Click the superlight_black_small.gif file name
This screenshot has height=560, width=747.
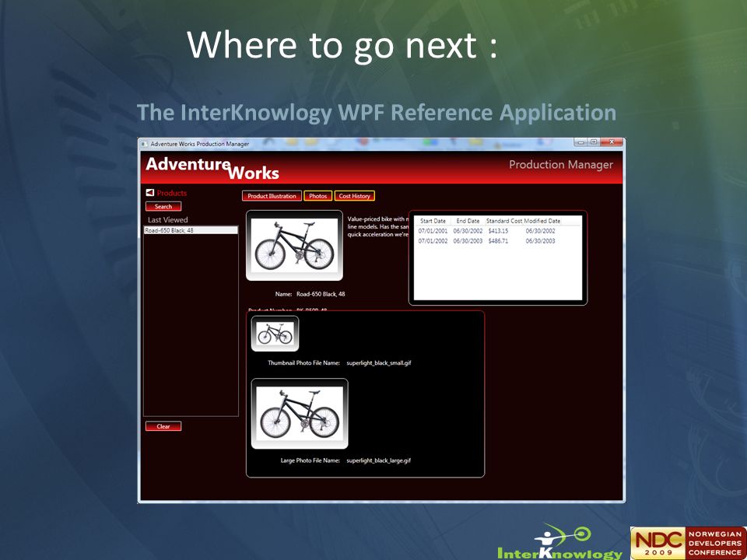pyautogui.click(x=379, y=363)
